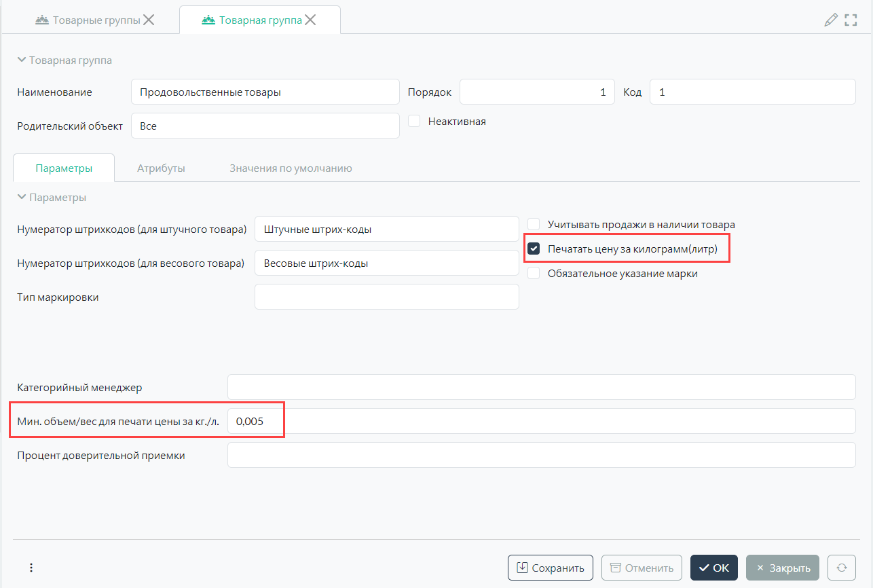
Task: Close the Товарные группы tab
Action: [x=149, y=20]
